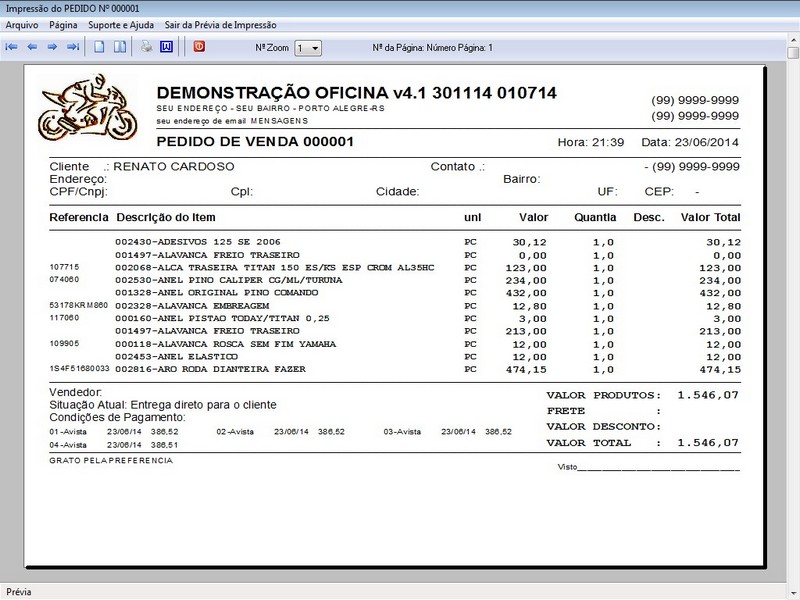Click the motorcycle logo image
Image resolution: width=800 pixels, height=600 pixels.
pyautogui.click(x=88, y=107)
